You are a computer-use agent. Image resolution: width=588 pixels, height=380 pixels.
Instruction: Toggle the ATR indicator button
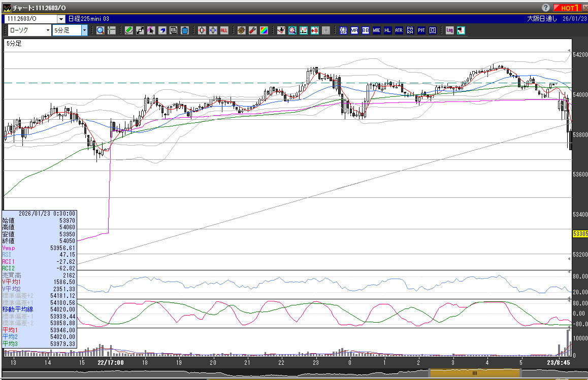[x=399, y=30]
